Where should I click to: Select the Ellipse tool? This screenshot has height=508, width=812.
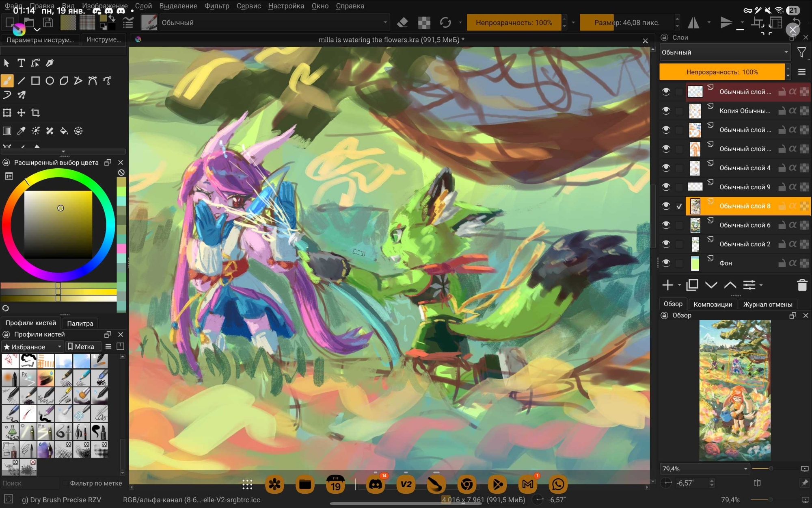pyautogui.click(x=50, y=81)
